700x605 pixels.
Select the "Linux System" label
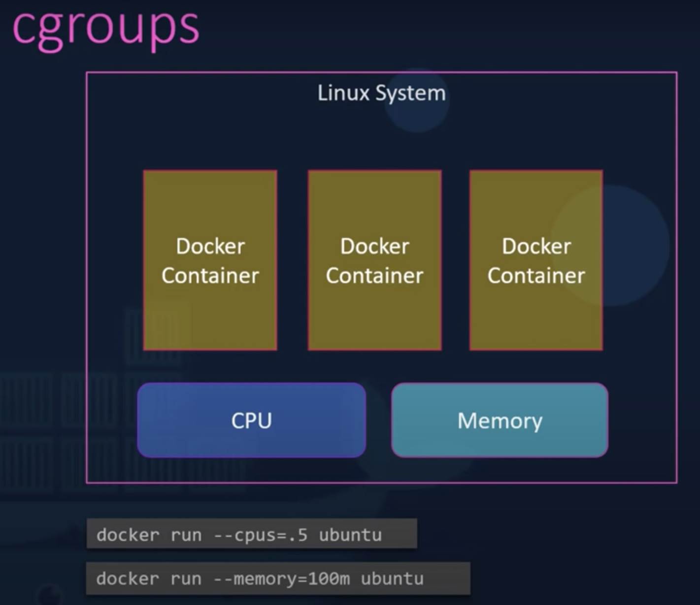coord(381,93)
